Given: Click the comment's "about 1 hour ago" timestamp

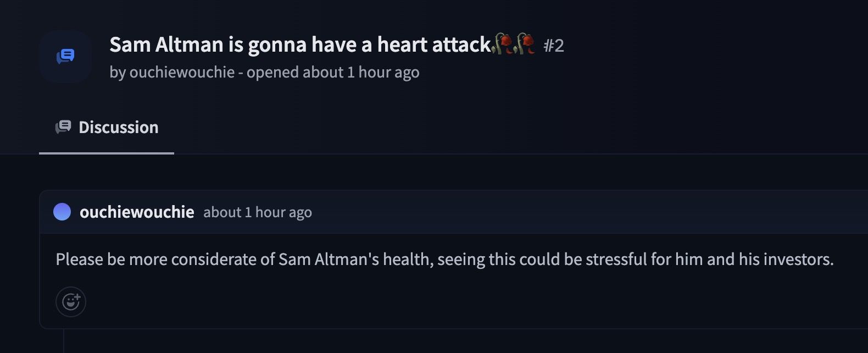Looking at the screenshot, I should [x=258, y=212].
